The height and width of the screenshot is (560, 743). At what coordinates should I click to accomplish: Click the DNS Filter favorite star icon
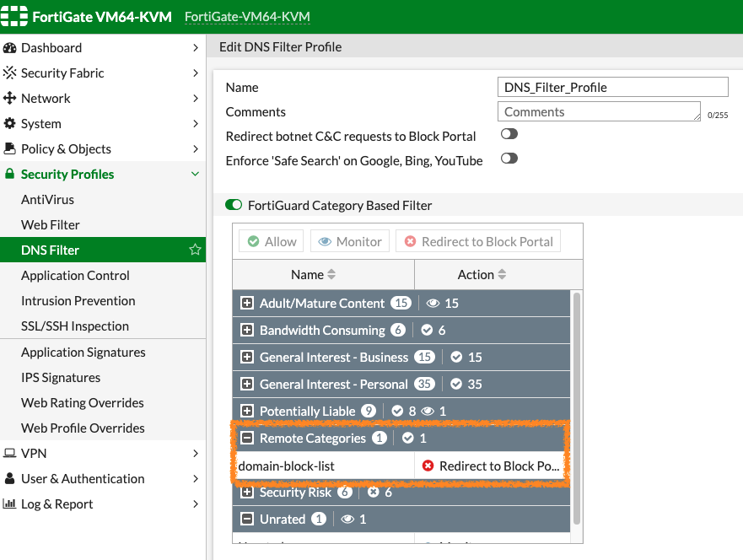click(195, 250)
